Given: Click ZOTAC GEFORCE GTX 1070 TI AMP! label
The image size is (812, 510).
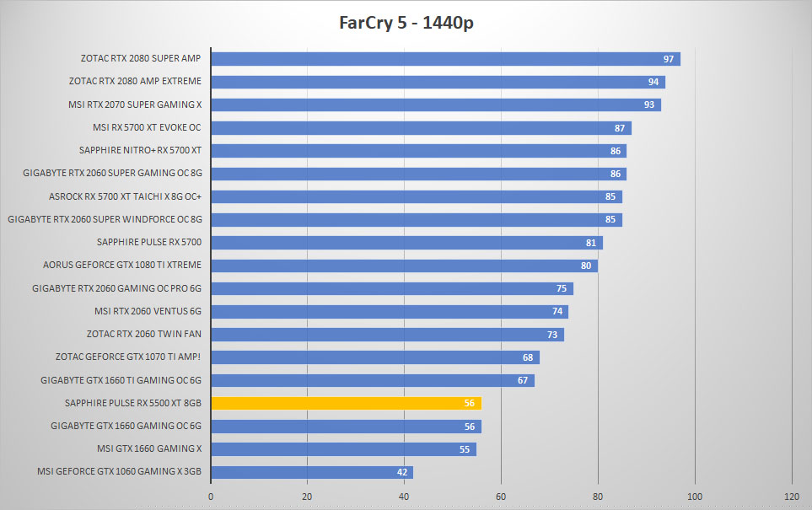Looking at the screenshot, I should 127,357.
